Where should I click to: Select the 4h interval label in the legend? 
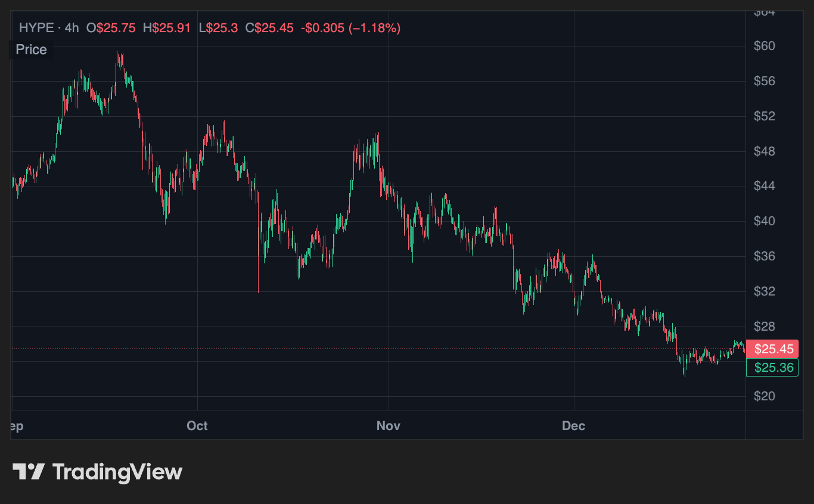72,27
